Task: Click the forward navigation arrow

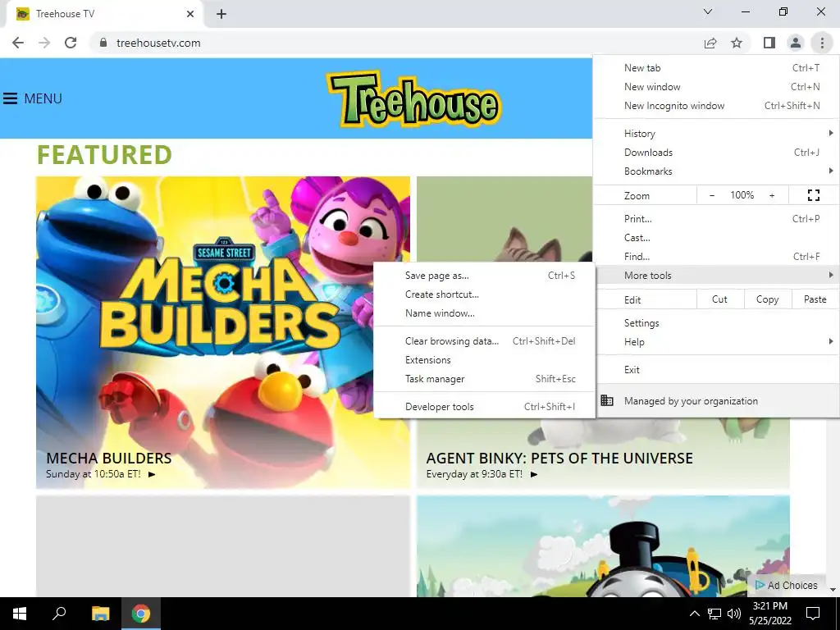Action: point(44,43)
